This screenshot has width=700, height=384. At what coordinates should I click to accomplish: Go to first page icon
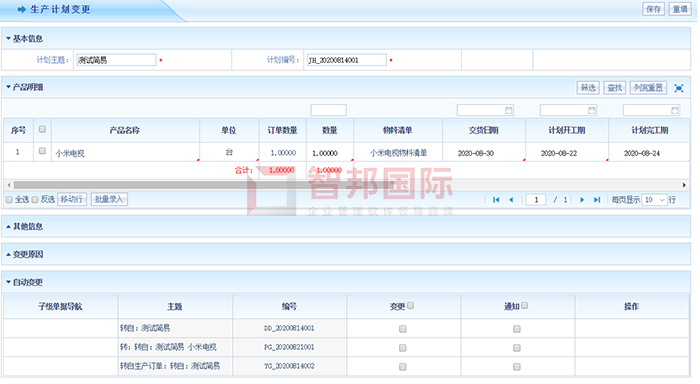click(x=496, y=200)
